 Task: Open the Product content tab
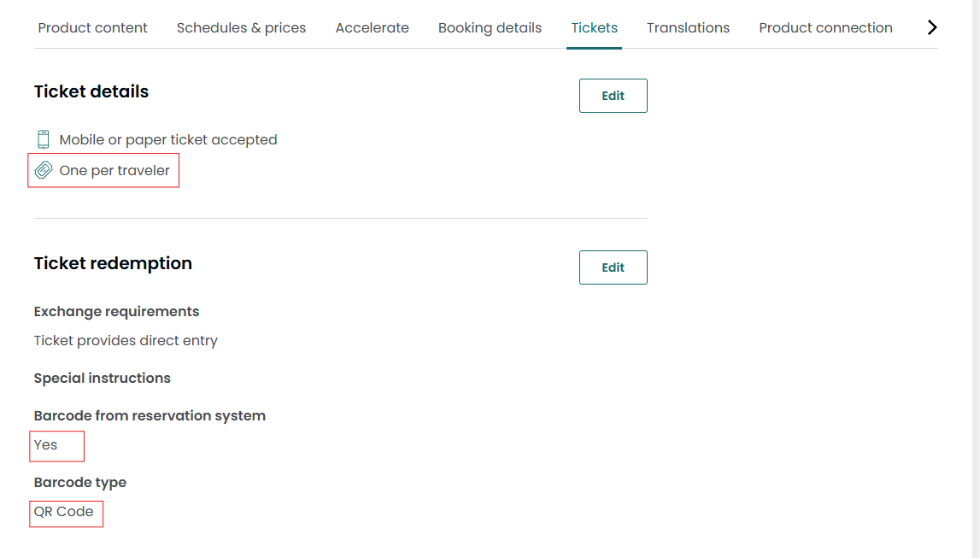pyautogui.click(x=92, y=28)
